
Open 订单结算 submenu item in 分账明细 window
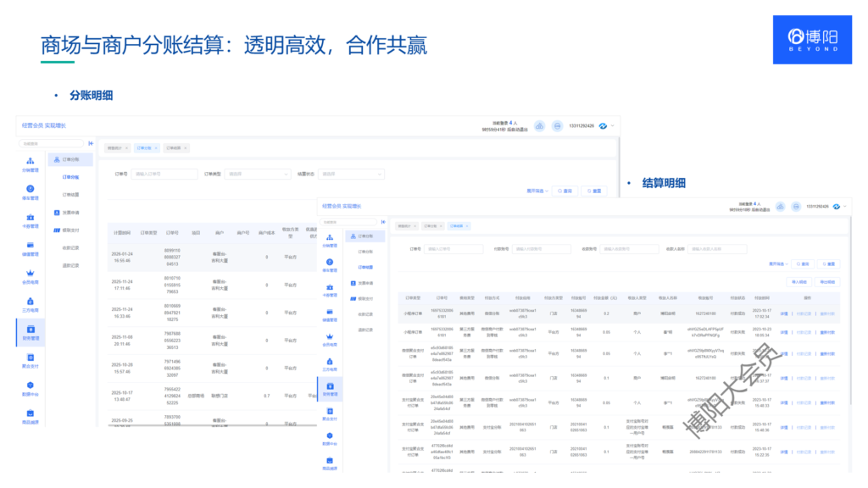(x=70, y=195)
